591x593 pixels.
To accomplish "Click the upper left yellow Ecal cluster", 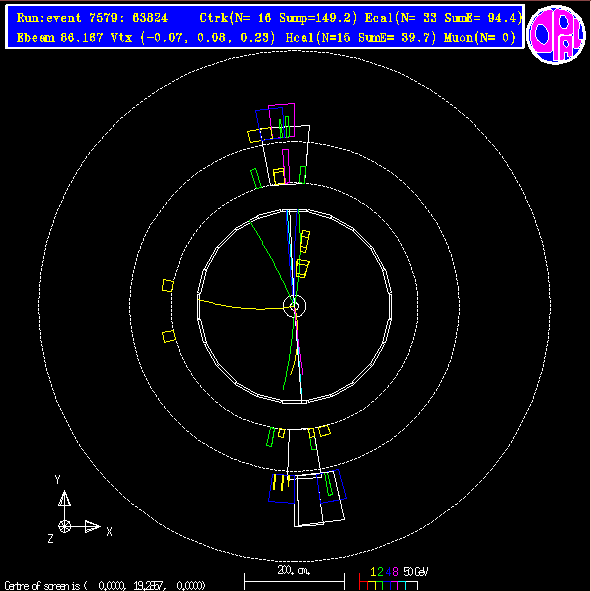I will tap(168, 285).
